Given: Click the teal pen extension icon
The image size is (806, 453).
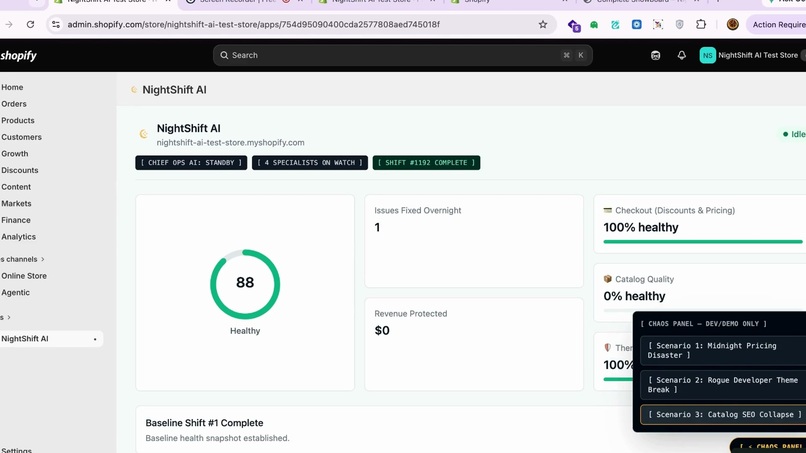Looking at the screenshot, I should click(615, 24).
